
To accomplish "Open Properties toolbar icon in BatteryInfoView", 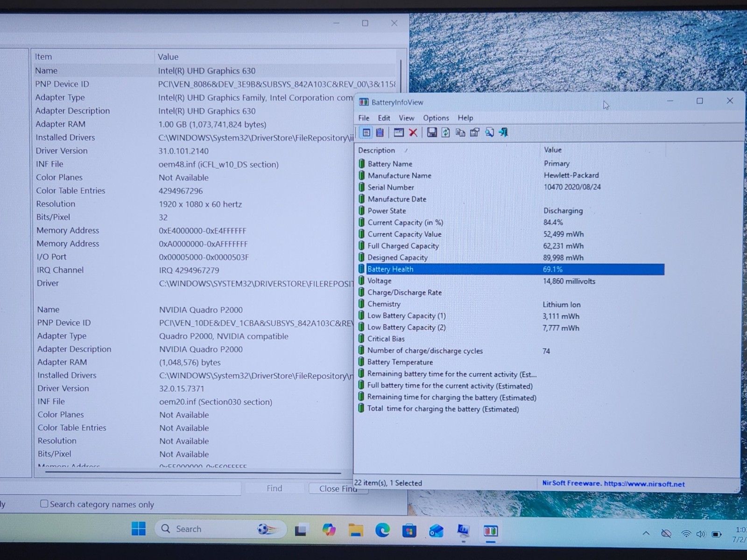I will (x=475, y=133).
